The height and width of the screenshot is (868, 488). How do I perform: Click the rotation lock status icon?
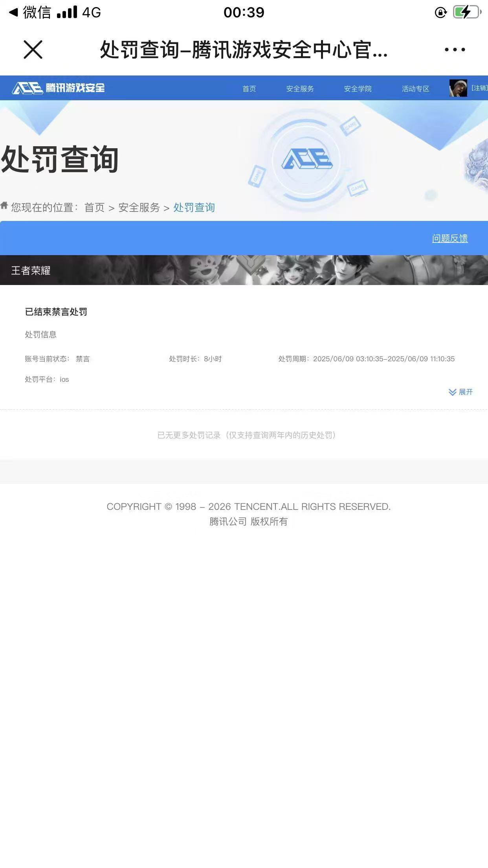pos(441,13)
